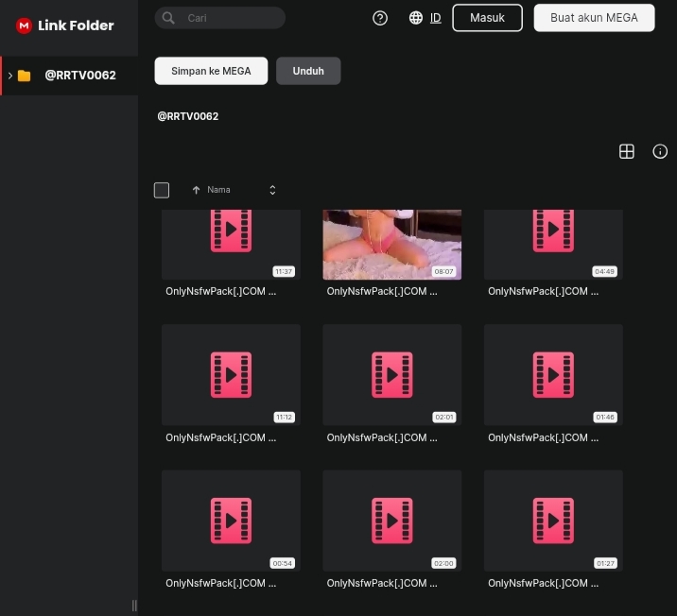
Task: Tick the select-all checkbox
Action: coord(162,190)
